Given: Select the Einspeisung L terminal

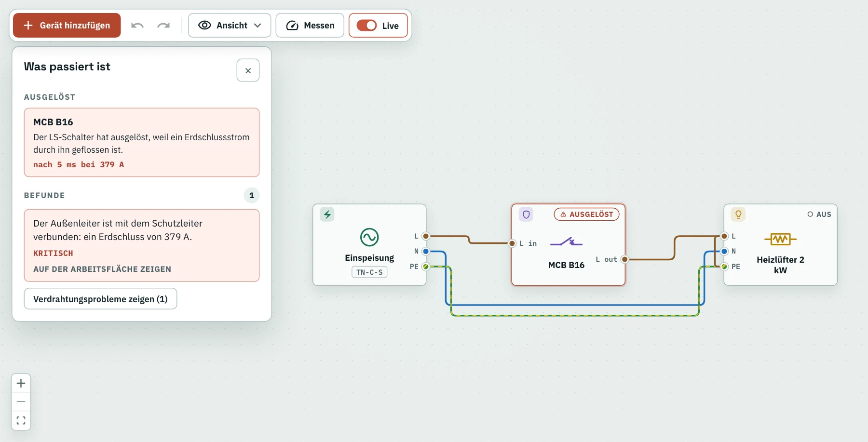Looking at the screenshot, I should 425,236.
